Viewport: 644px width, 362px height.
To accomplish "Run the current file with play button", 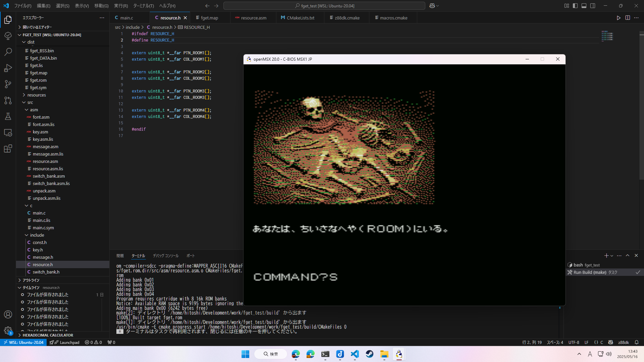I will (x=619, y=18).
